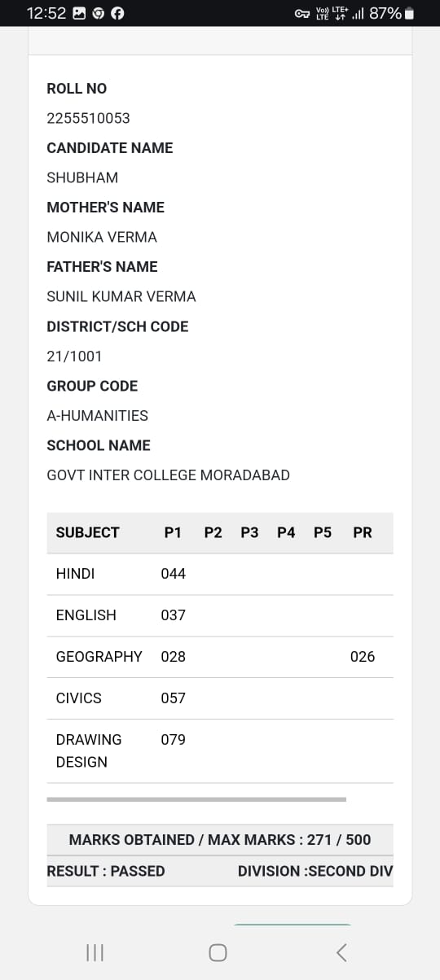This screenshot has height=980, width=440.
Task: Select the PR column header
Action: click(x=363, y=532)
